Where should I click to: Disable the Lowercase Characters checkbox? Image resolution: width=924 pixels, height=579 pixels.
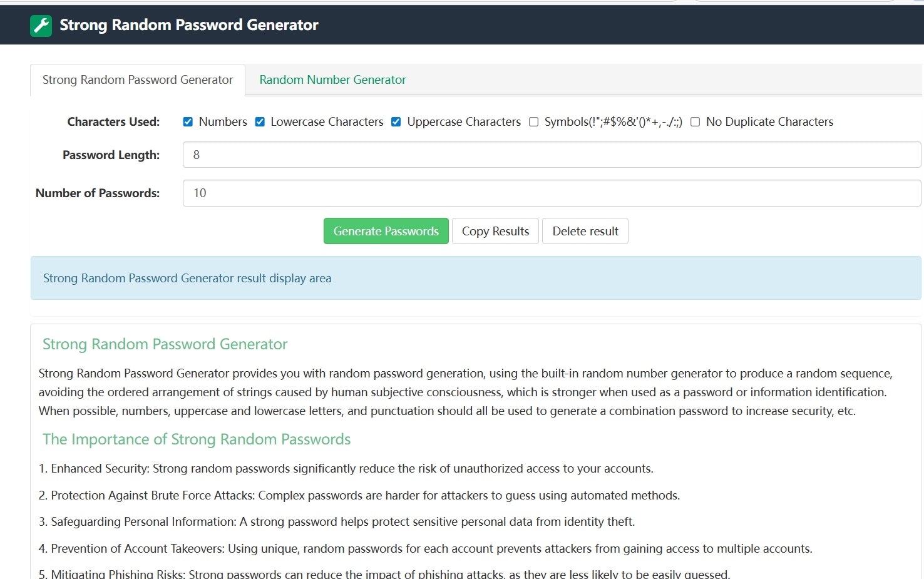click(x=260, y=121)
